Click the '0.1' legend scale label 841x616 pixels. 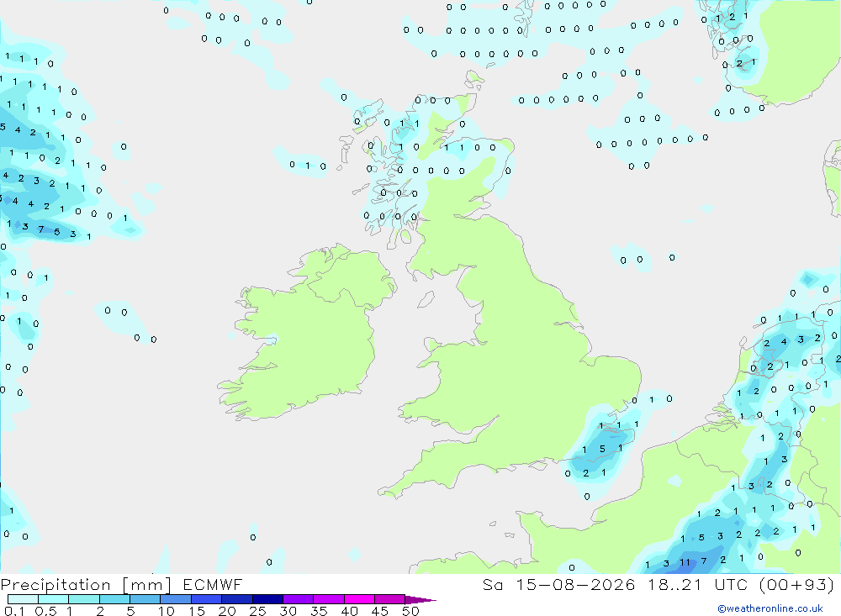[14, 611]
